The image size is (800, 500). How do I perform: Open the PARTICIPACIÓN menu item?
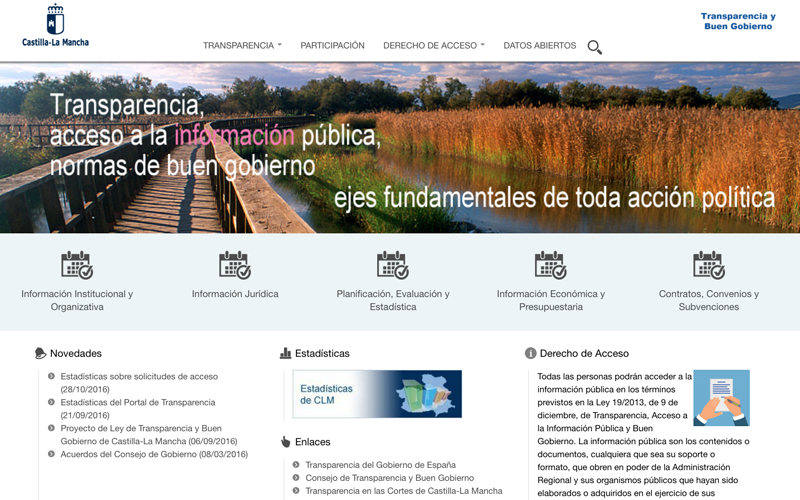[332, 45]
